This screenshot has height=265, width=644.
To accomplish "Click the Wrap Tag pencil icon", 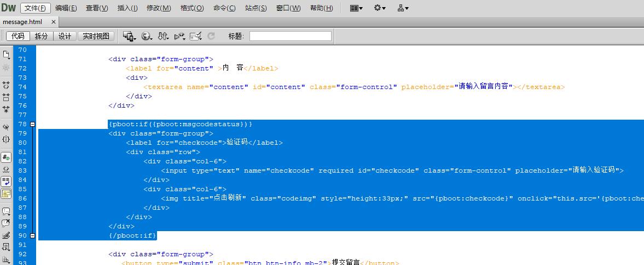I will (x=7, y=235).
